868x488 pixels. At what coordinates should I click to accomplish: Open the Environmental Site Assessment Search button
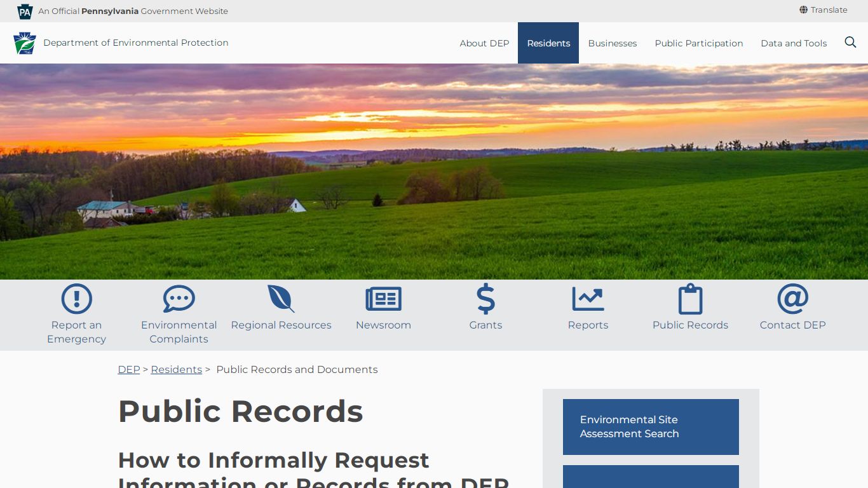click(x=651, y=427)
